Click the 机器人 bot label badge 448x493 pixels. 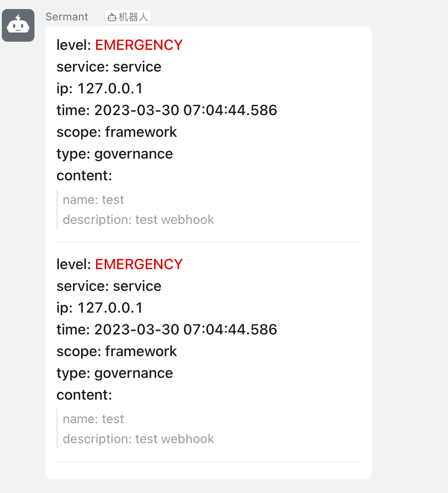[x=128, y=16]
